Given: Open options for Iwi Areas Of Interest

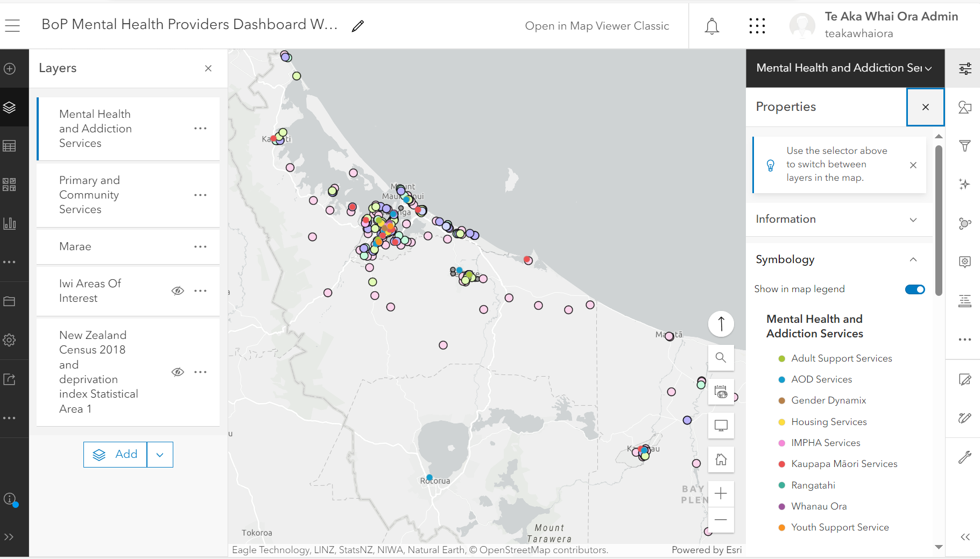Looking at the screenshot, I should 200,291.
